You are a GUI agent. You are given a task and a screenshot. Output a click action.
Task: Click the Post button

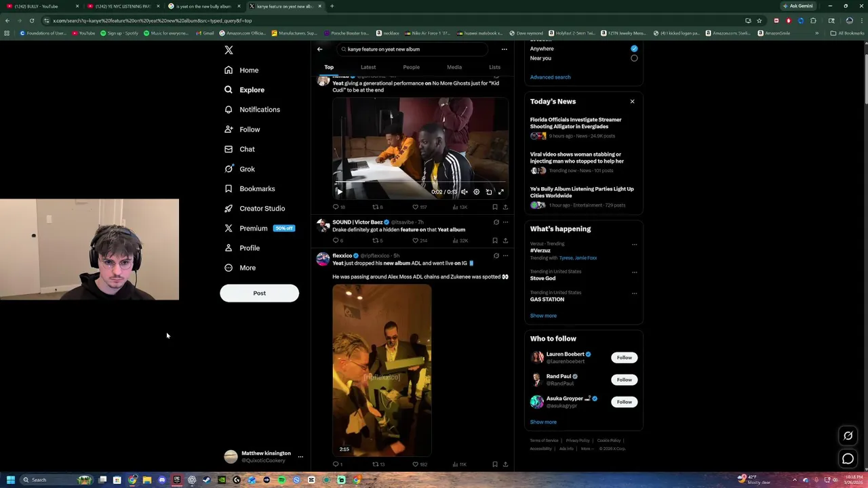click(x=259, y=293)
